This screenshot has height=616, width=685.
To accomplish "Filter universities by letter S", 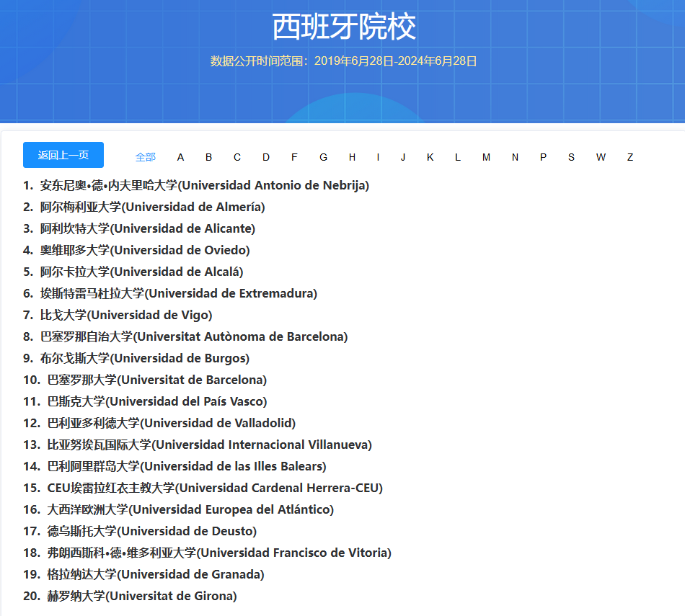I will point(571,157).
